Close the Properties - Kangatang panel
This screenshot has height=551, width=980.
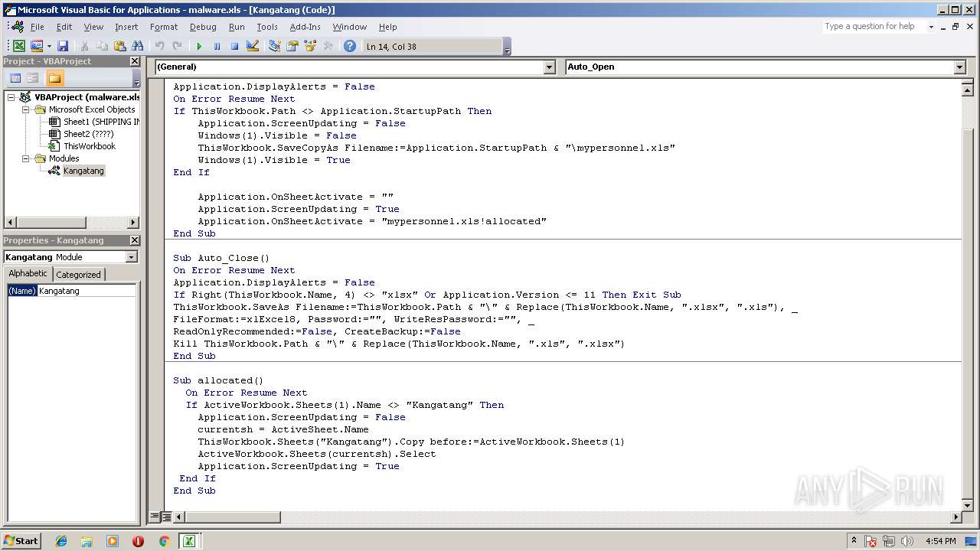click(135, 240)
